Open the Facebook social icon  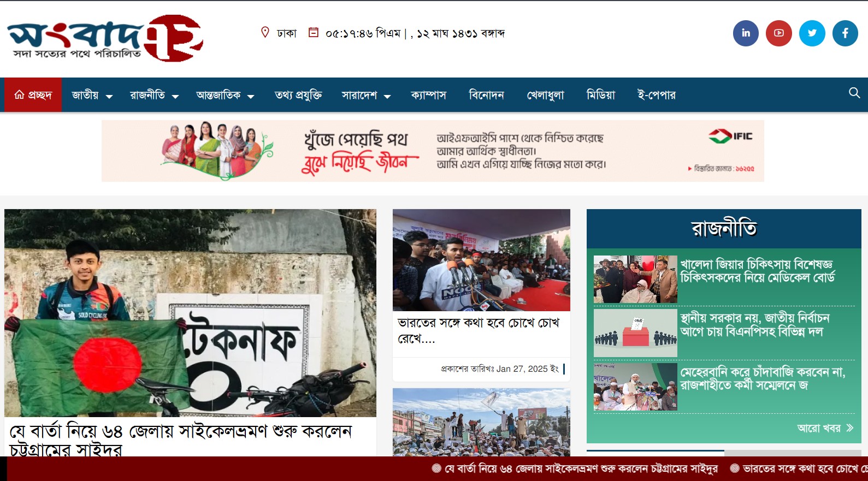pyautogui.click(x=846, y=33)
